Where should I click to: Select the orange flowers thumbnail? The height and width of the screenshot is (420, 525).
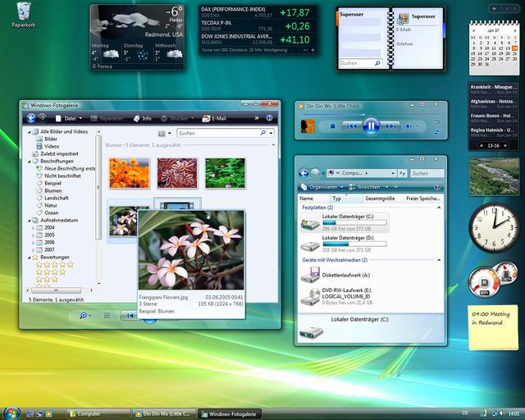[x=130, y=173]
